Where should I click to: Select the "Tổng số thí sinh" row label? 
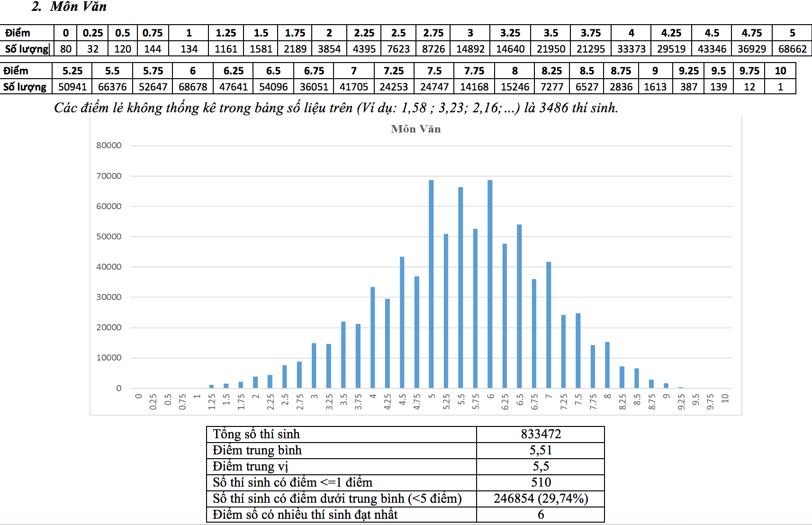256,434
